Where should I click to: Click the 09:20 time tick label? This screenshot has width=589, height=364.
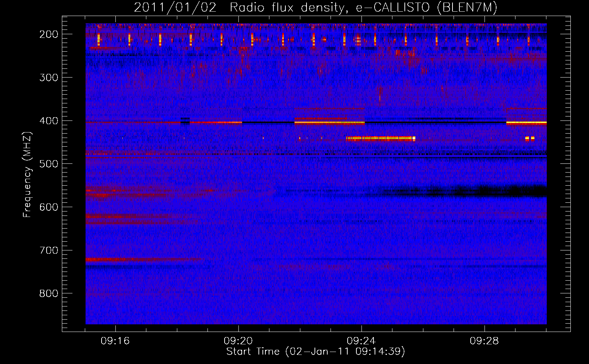[238, 341]
